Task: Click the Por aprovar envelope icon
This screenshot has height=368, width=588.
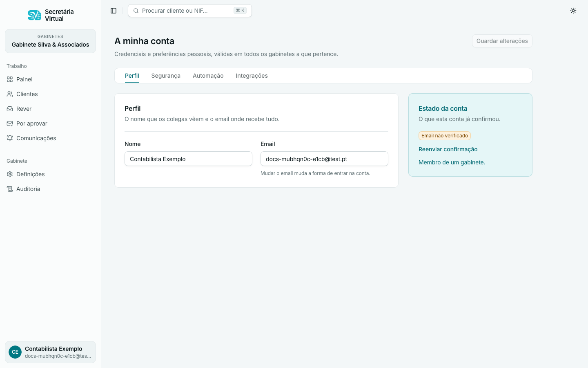Action: 10,123
